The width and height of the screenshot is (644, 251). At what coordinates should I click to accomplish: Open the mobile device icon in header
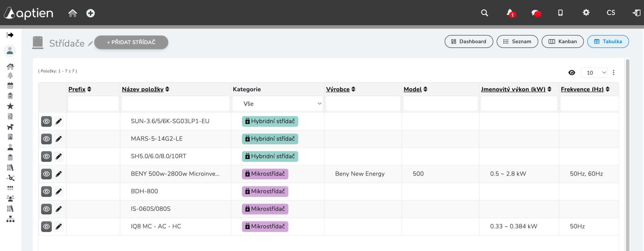point(560,13)
